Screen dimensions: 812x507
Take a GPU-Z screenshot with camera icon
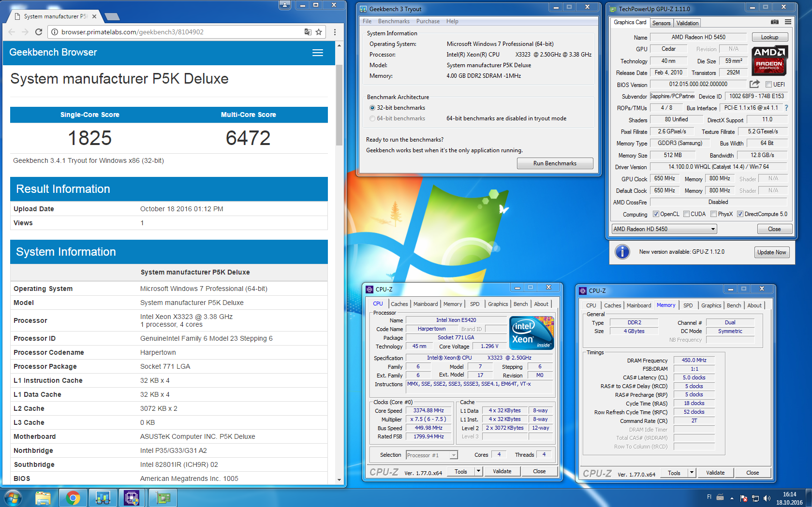(775, 22)
